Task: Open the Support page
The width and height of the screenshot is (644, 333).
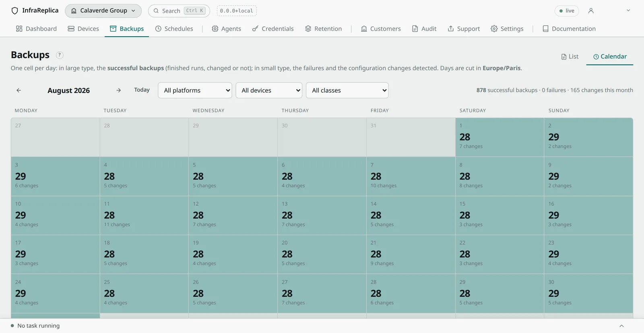Action: pyautogui.click(x=464, y=29)
